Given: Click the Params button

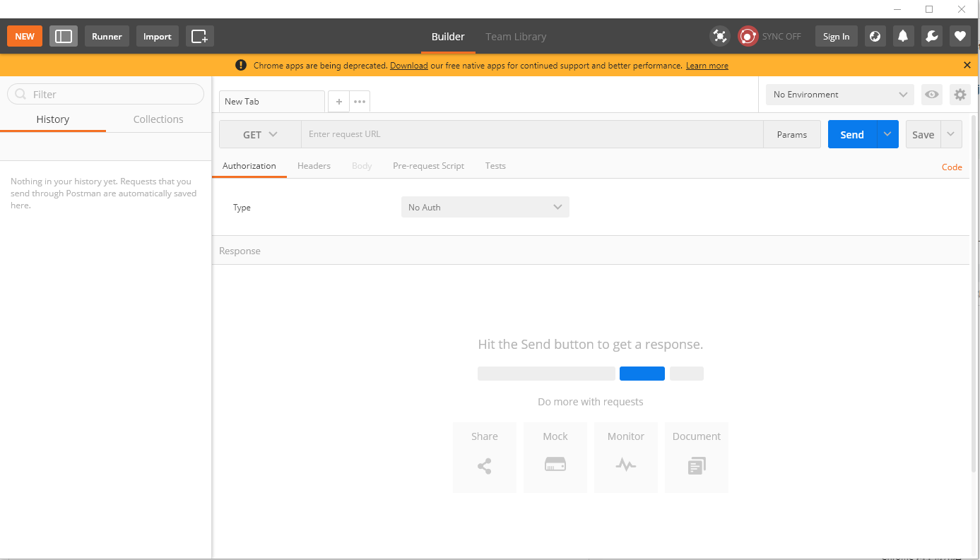Looking at the screenshot, I should tap(792, 134).
